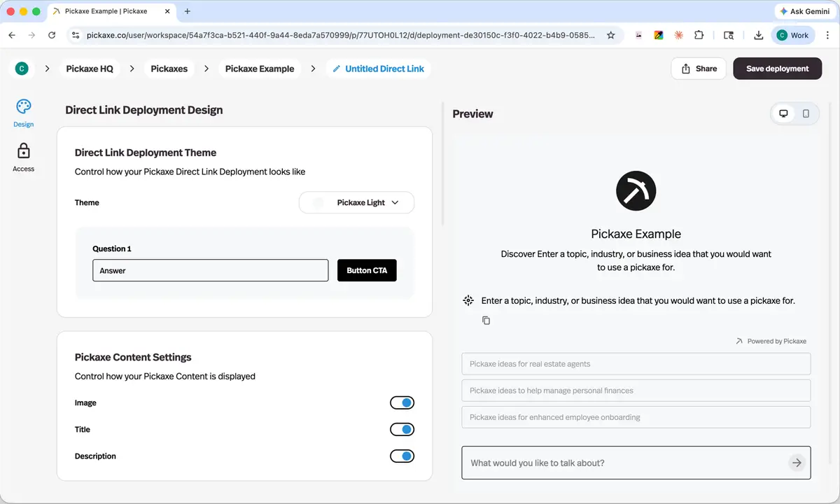Select the Untitled Direct Link breadcrumb

pyautogui.click(x=379, y=69)
